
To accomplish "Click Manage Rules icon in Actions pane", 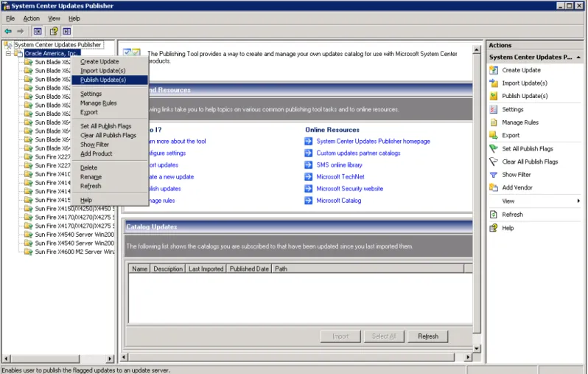I will pyautogui.click(x=494, y=122).
